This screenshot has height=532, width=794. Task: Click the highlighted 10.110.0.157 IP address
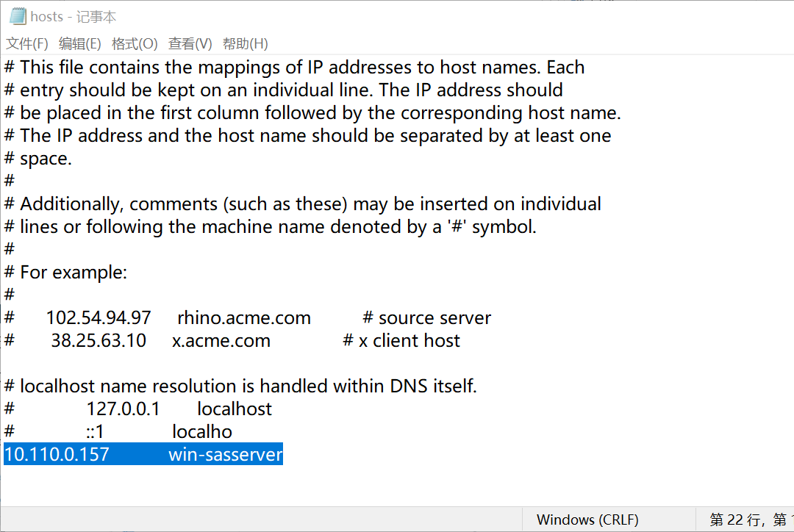(x=57, y=454)
